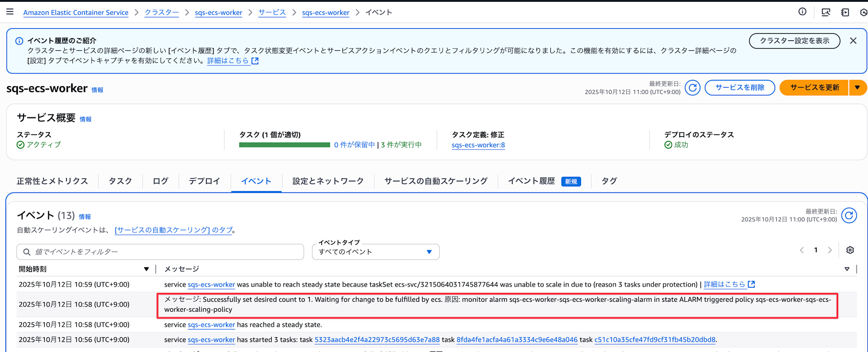
Task: Open the sqs-ecs-worker:8 task definition link
Action: 478,145
